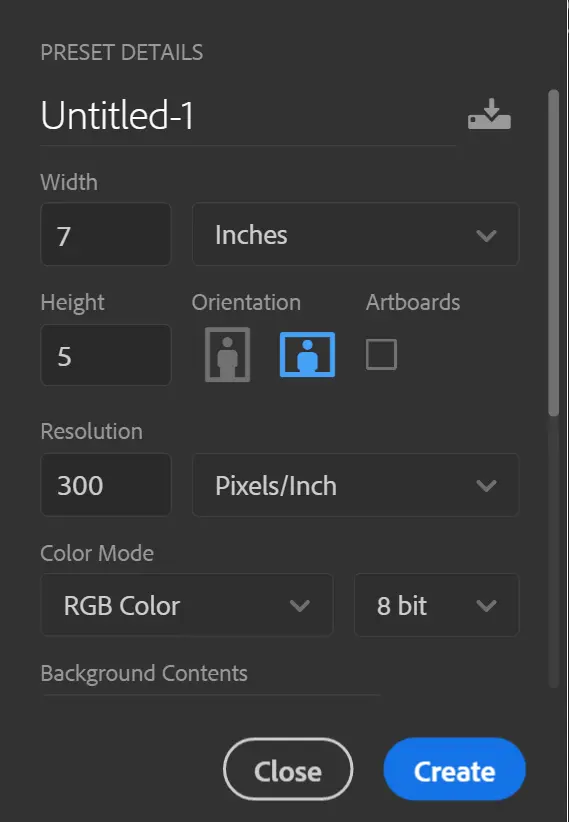Open the 8 bit depth dropdown
The image size is (570, 822).
tap(436, 605)
